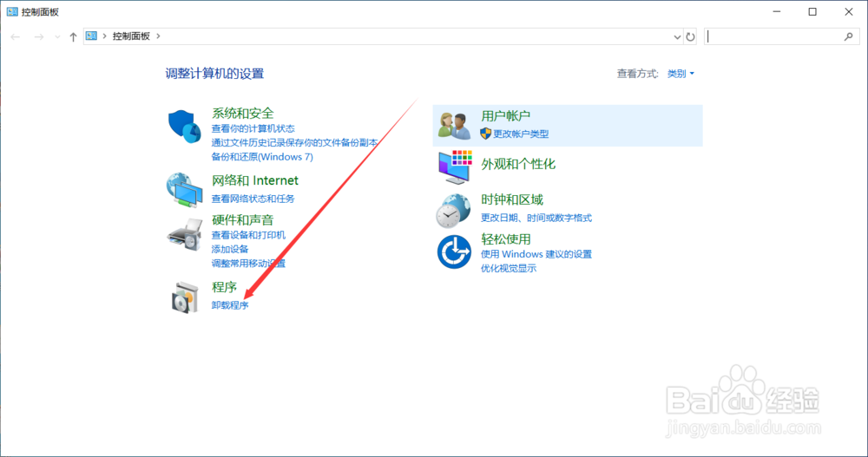Open 调整常用移动设置 link
Screen dimensions: 868x457
tap(248, 264)
